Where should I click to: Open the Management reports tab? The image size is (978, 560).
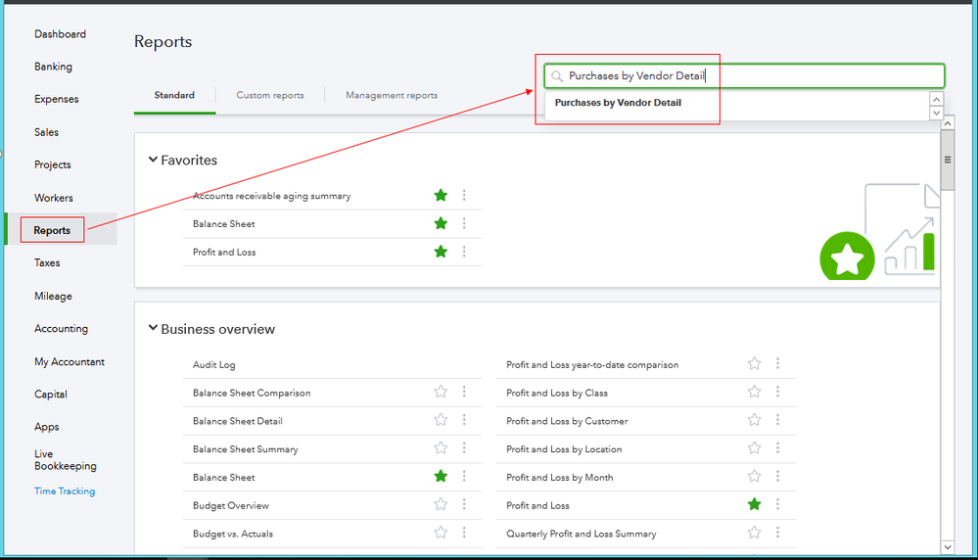tap(392, 96)
